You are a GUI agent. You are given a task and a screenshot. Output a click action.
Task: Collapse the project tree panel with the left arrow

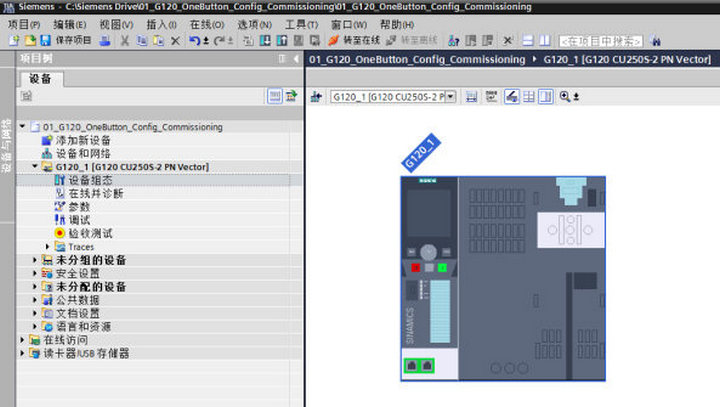pos(296,59)
